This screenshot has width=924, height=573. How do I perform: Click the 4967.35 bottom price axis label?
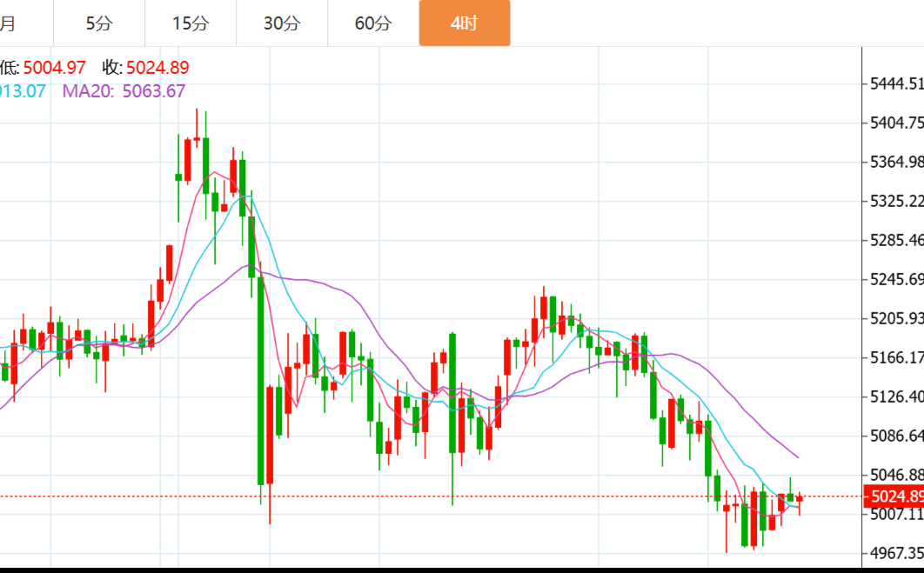tap(896, 553)
